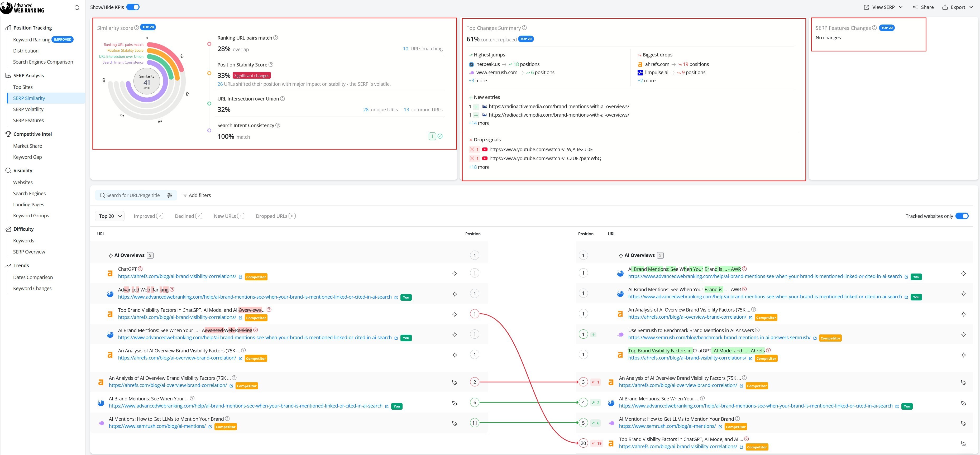
Task: Click help icon for SERP Features Changes
Action: click(x=874, y=27)
